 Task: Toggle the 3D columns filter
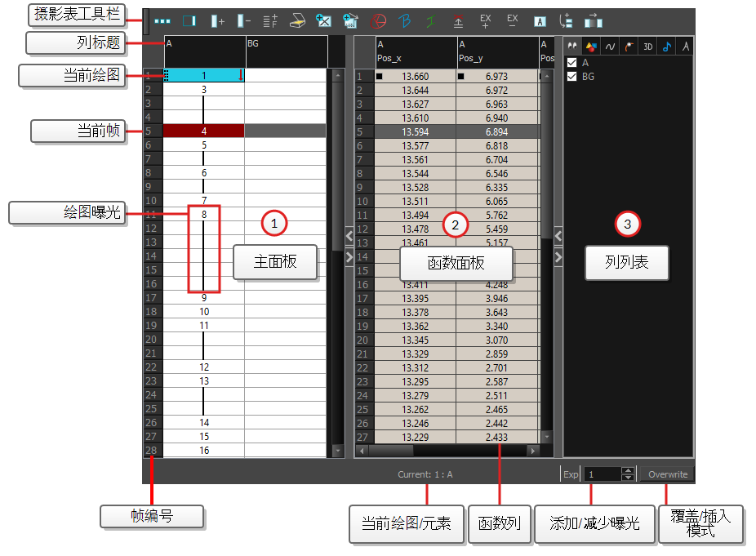click(x=647, y=46)
